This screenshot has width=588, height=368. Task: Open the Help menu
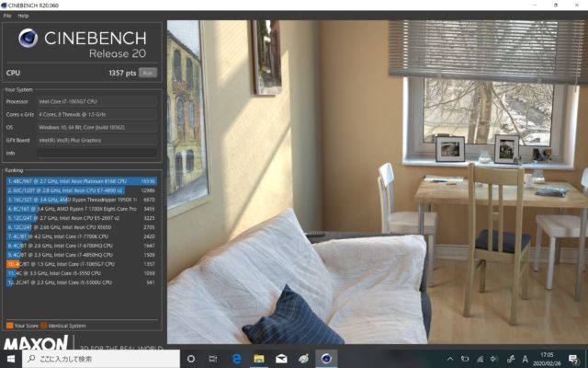click(x=23, y=16)
